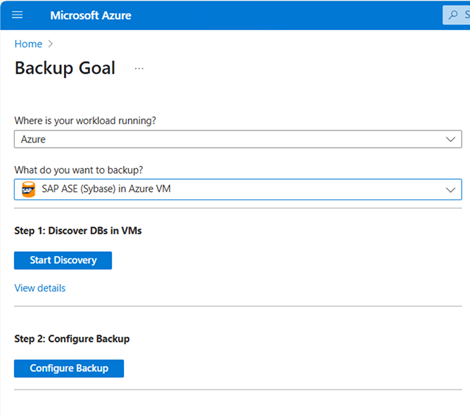Click the Start Discovery button

[x=63, y=260]
